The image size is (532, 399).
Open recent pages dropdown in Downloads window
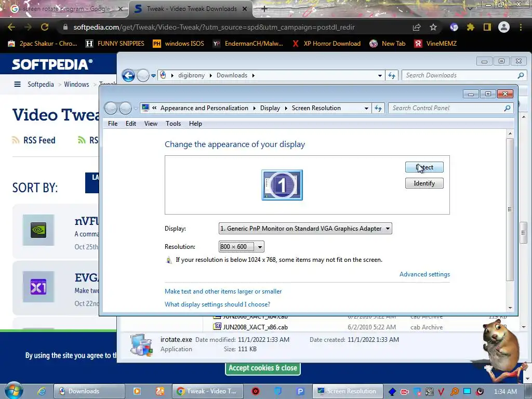tap(153, 76)
